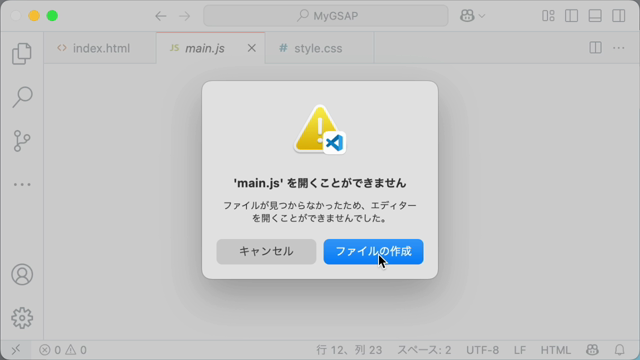The height and width of the screenshot is (360, 640).
Task: Select the UTF-8 encoding status item
Action: [482, 350]
